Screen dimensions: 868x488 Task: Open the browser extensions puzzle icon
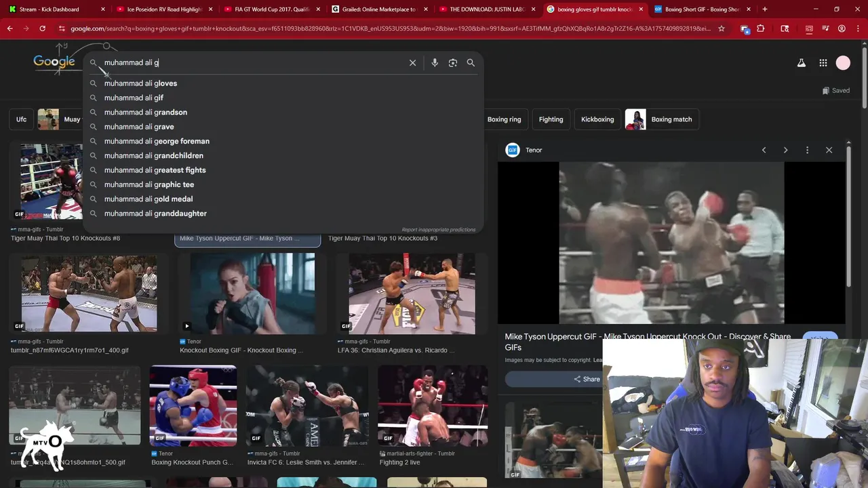761,28
